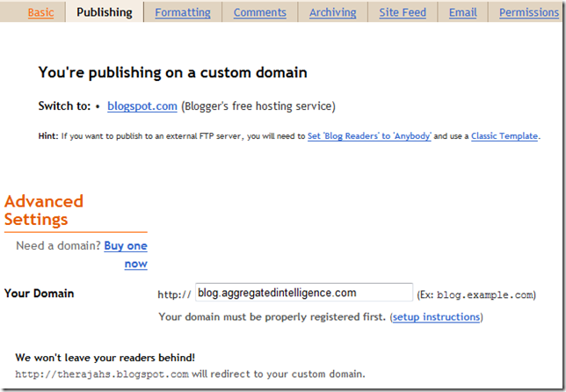Screen dimensions: 566x392
Task: Follow the Set 'Blog Readers' to 'Anybody' link
Action: [369, 136]
